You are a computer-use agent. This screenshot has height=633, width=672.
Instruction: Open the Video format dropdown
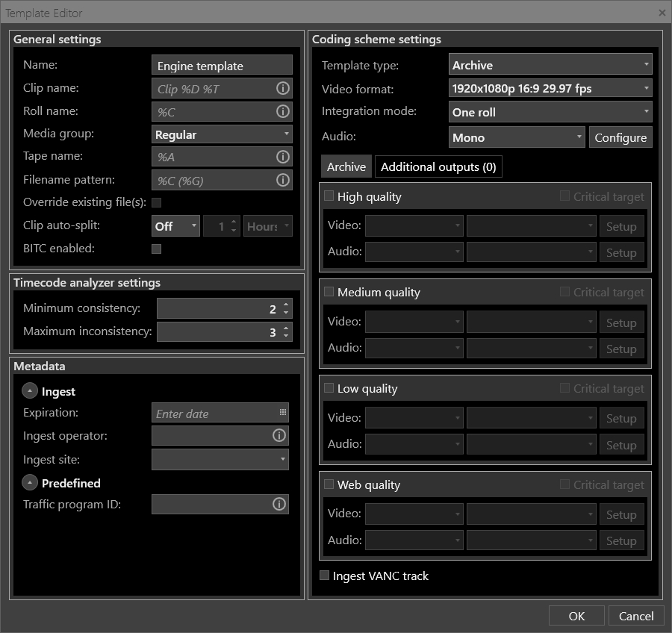click(550, 88)
